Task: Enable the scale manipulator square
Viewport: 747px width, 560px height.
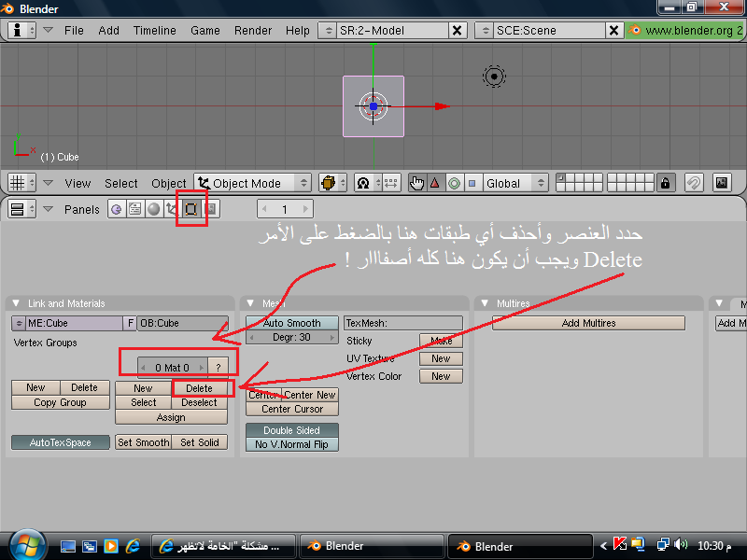Action: pos(472,183)
